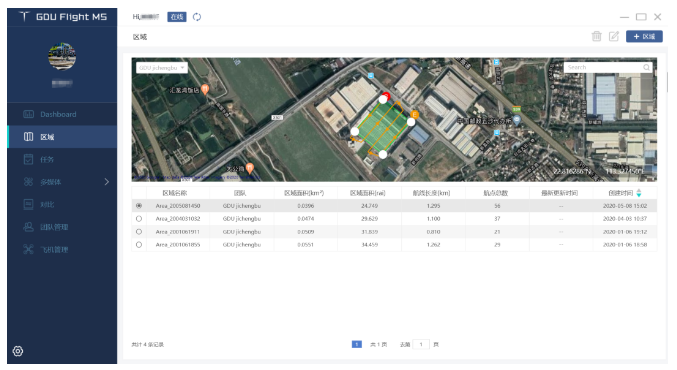Open GDU jichengbu team dropdown on map
The image size is (677, 370).
click(x=162, y=68)
